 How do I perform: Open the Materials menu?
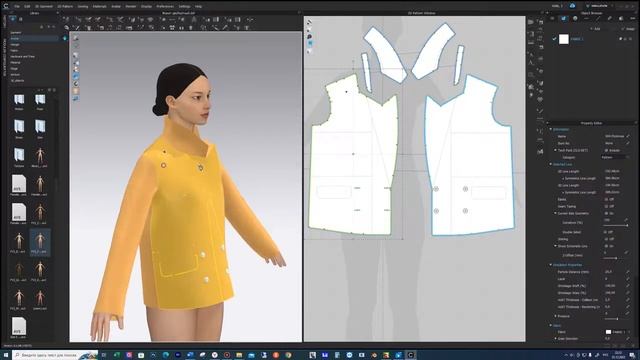(100, 7)
